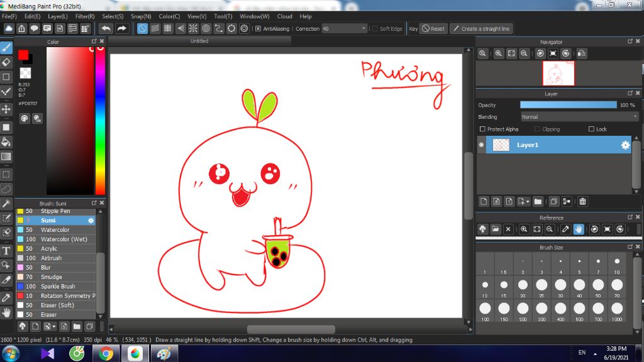The width and height of the screenshot is (644, 362).
Task: Select the Text tool
Action: (x=6, y=251)
